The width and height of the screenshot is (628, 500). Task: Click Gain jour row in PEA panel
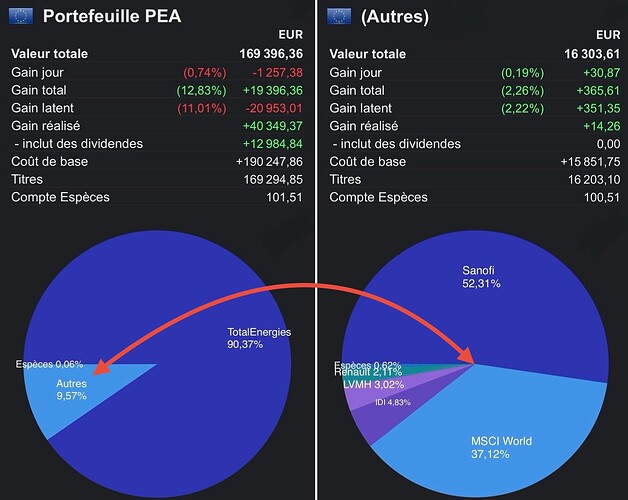[x=156, y=72]
